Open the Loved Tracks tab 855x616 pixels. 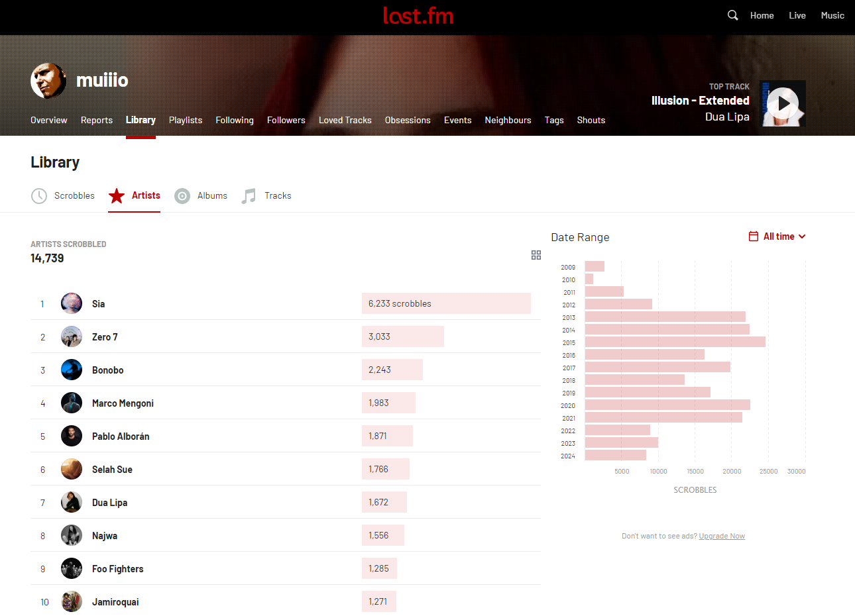point(345,120)
